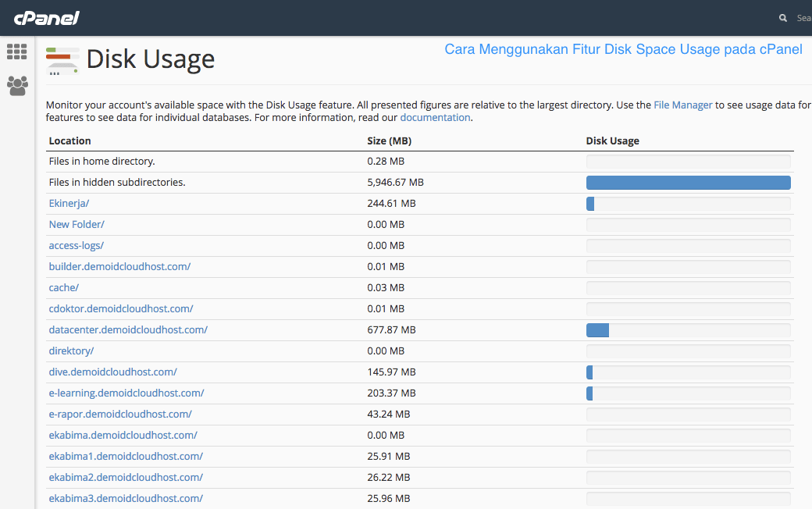Screen dimensions: 812x509
Task: Open the application grid icon in sidebar
Action: 16,52
